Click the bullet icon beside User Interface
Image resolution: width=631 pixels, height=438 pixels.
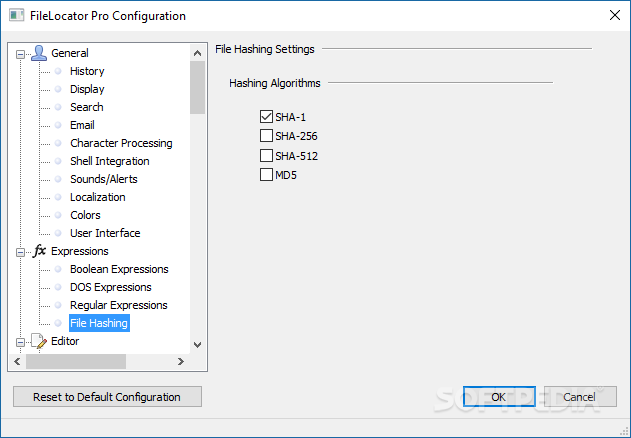click(58, 233)
